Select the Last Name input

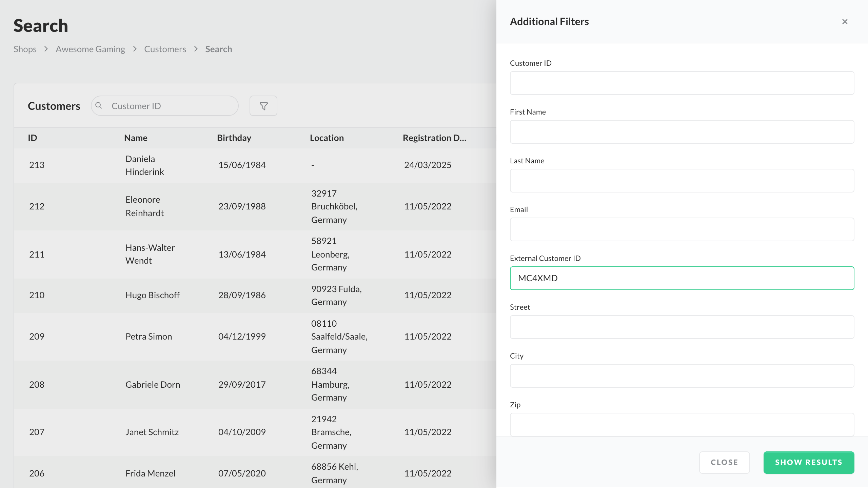click(682, 181)
